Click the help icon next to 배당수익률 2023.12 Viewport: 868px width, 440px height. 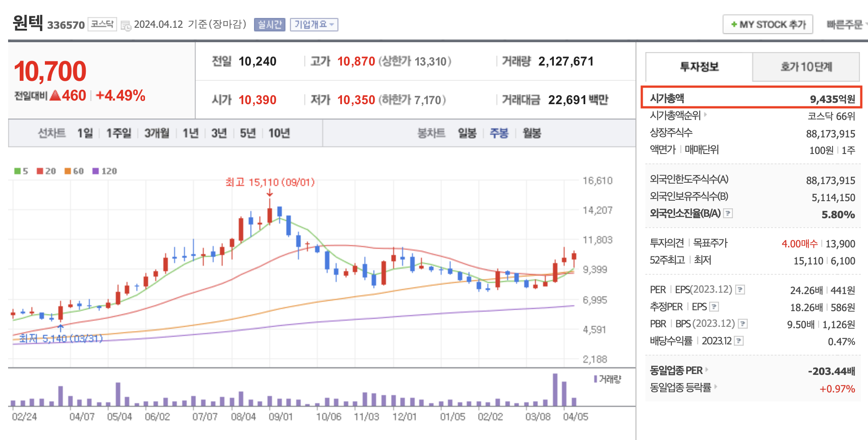click(739, 340)
